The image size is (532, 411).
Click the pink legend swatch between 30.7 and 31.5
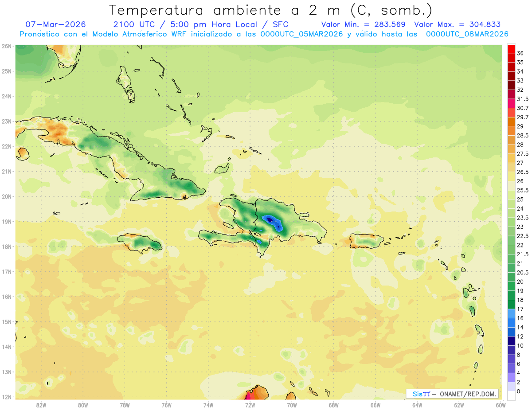[x=511, y=103]
